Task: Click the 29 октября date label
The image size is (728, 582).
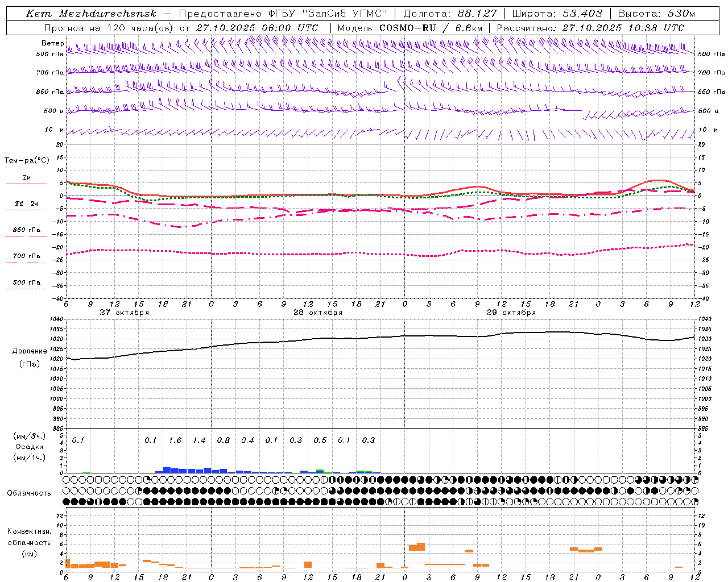Action: [511, 313]
